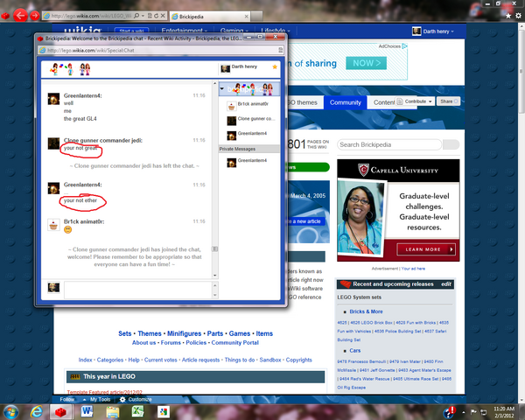This screenshot has width=525, height=420.
Task: Open the Items link
Action: (264, 333)
